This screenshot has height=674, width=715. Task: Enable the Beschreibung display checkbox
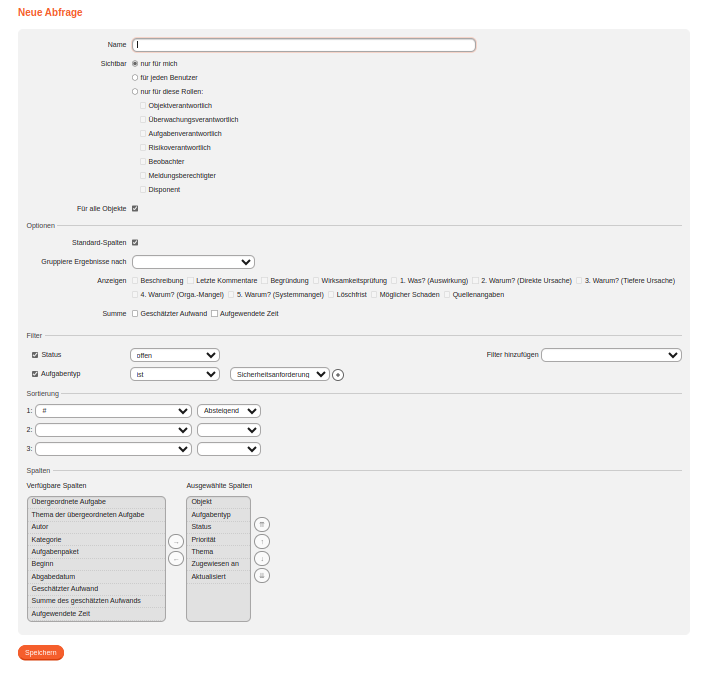coord(135,281)
